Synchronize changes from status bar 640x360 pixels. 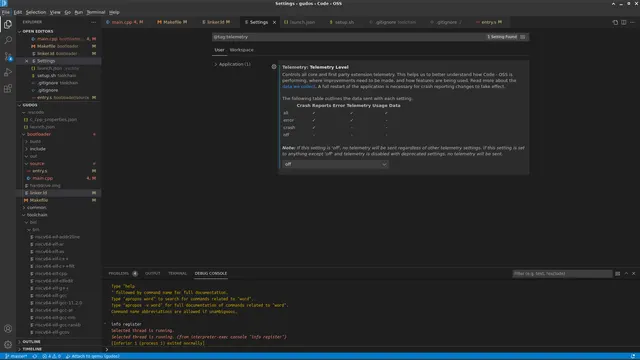35,356
